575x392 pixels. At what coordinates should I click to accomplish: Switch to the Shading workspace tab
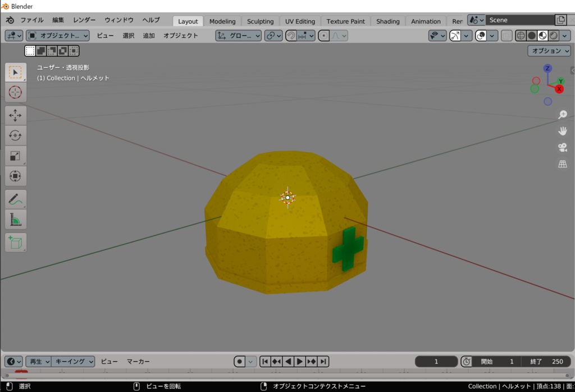point(387,21)
